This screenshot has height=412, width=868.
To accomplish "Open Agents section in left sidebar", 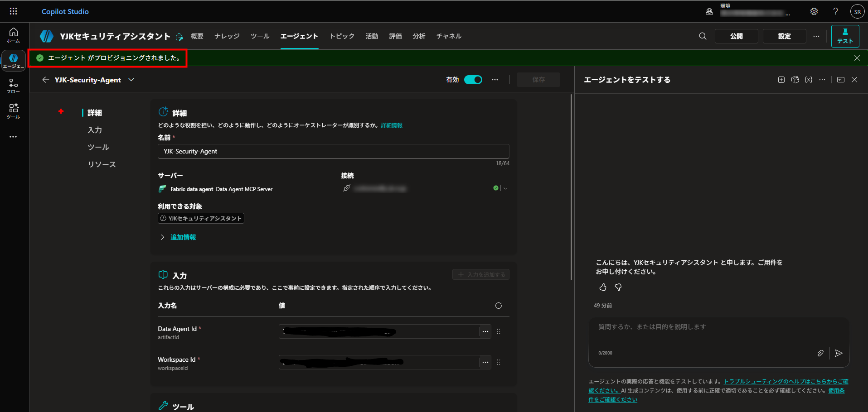I will 14,61.
